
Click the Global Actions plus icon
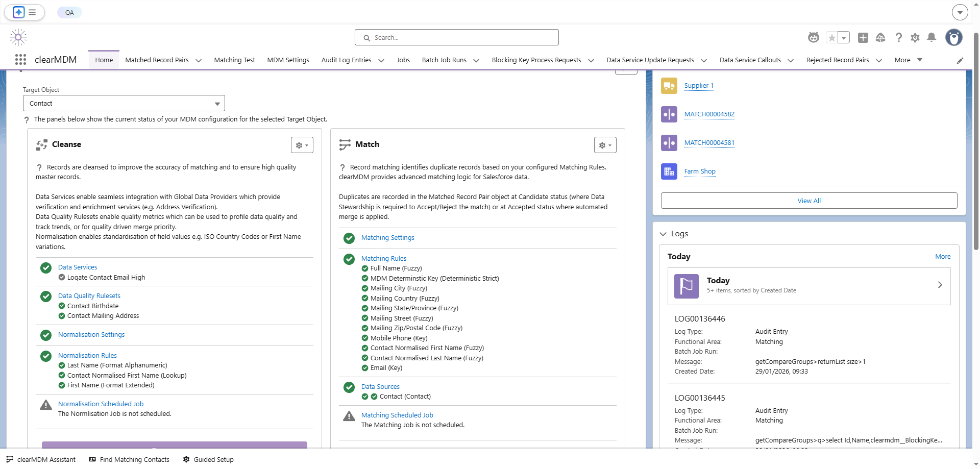pyautogui.click(x=863, y=37)
